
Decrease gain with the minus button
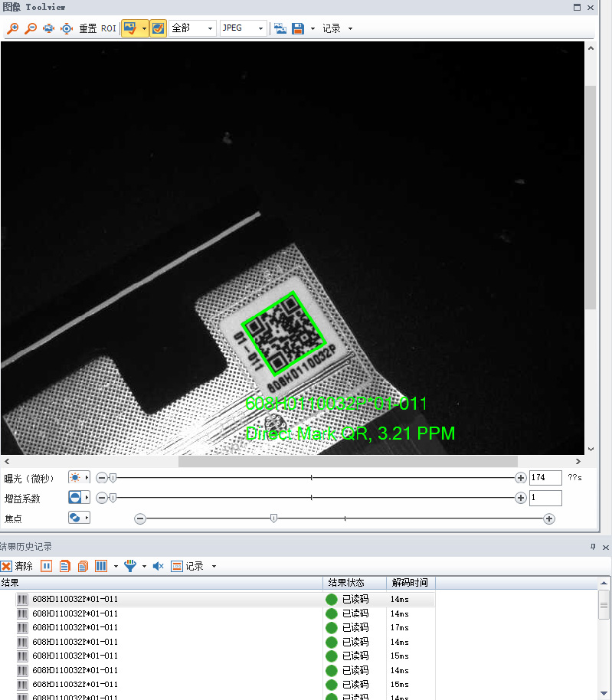(x=102, y=498)
